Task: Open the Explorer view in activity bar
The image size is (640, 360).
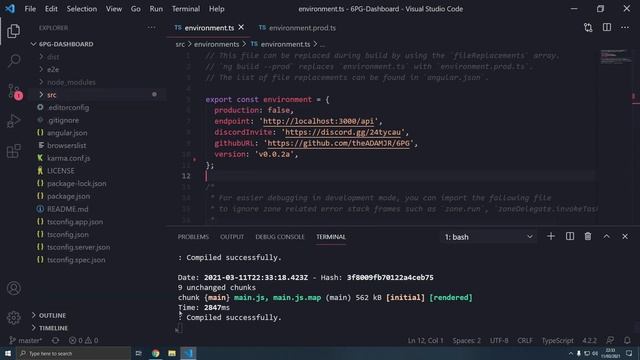Action: pyautogui.click(x=13, y=31)
